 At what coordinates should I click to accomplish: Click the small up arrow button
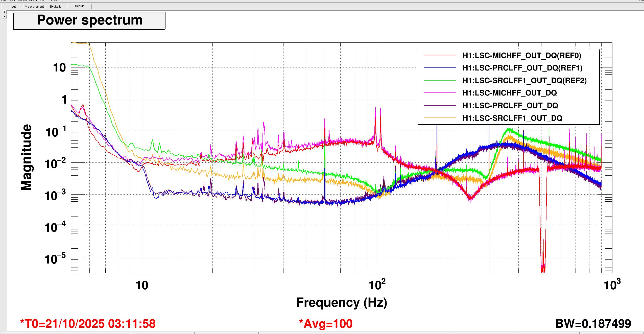(x=4, y=16)
